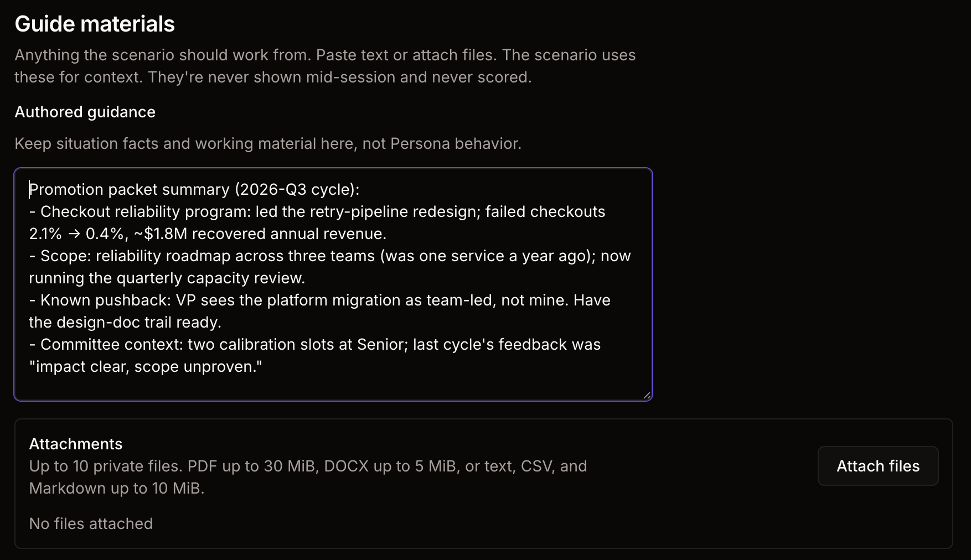This screenshot has width=971, height=560.
Task: Focus the Authored guidance text area's empty bottom line
Action: pos(333,387)
